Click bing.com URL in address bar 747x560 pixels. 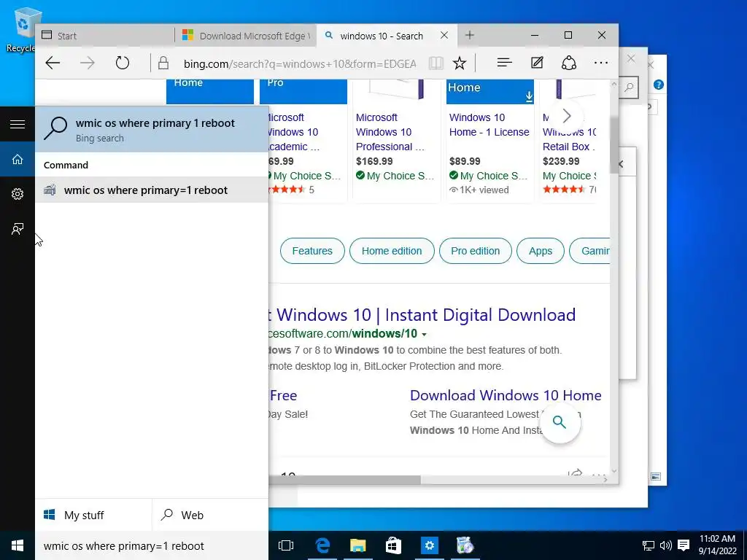[x=300, y=64]
